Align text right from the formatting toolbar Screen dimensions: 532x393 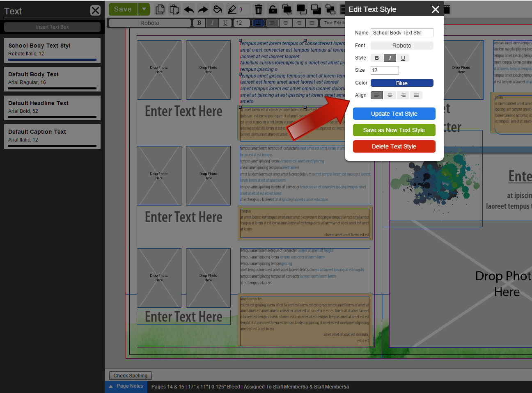[x=299, y=23]
